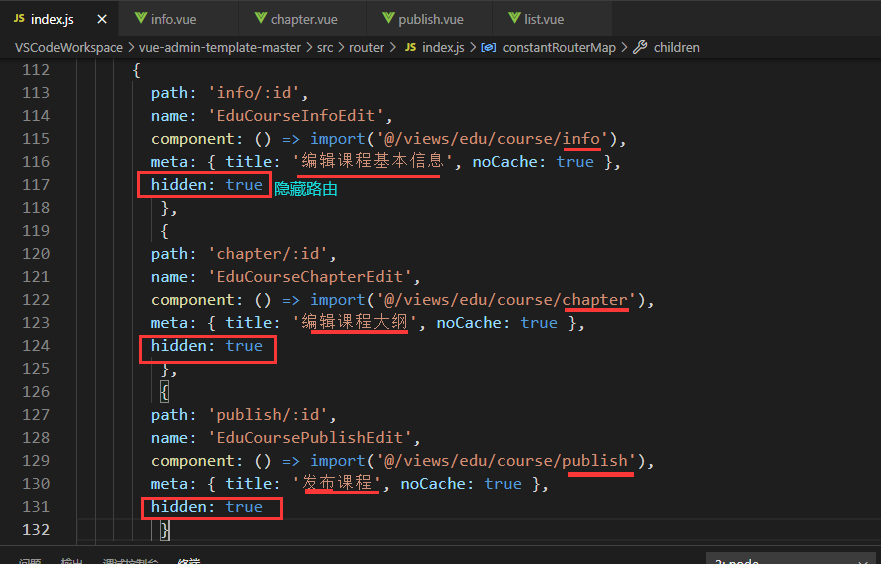Click closing brace on line 132
The height and width of the screenshot is (564, 881).
(165, 530)
